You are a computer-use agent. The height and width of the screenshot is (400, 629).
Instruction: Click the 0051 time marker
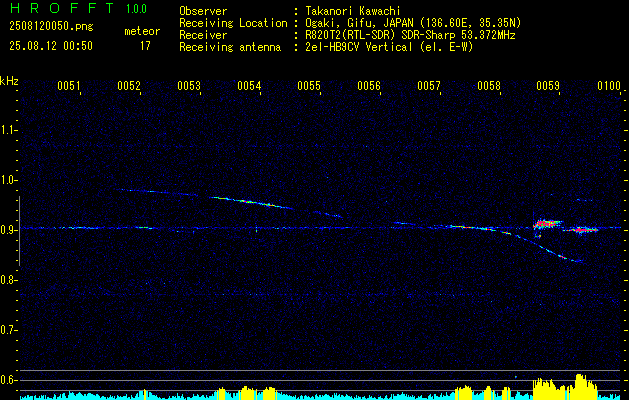(69, 85)
